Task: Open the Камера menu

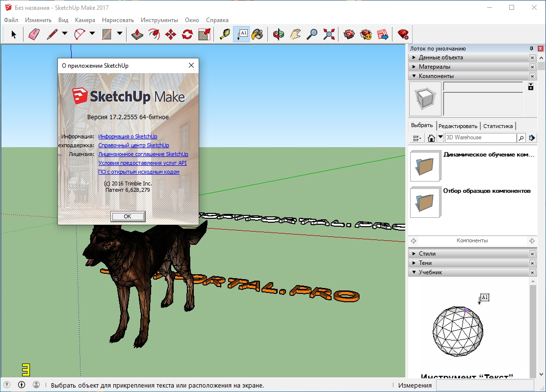Action: tap(85, 20)
